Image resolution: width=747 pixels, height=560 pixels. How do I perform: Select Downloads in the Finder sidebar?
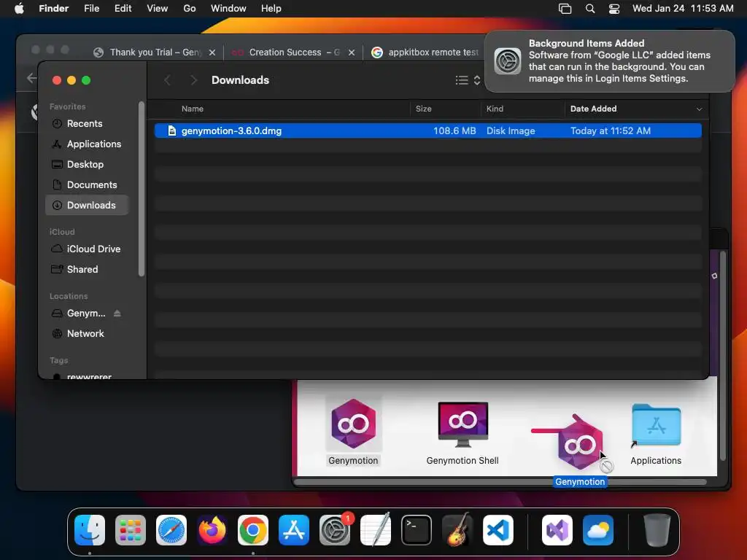pos(87,205)
